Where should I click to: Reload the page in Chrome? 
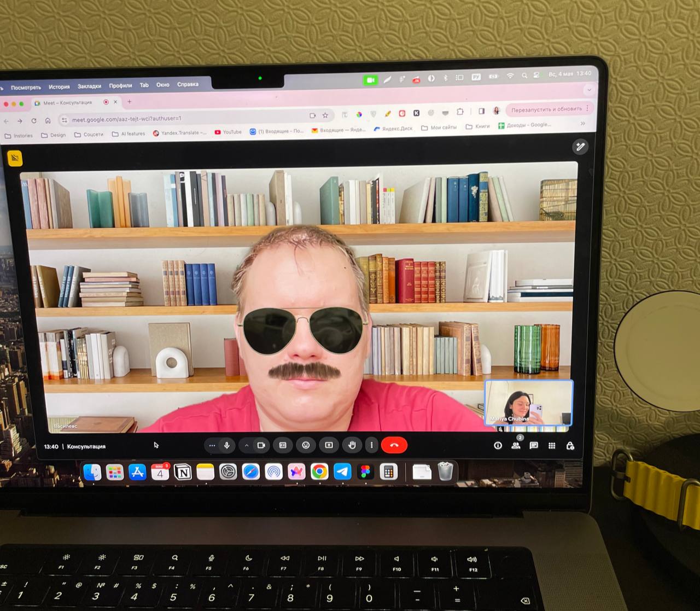[x=34, y=120]
